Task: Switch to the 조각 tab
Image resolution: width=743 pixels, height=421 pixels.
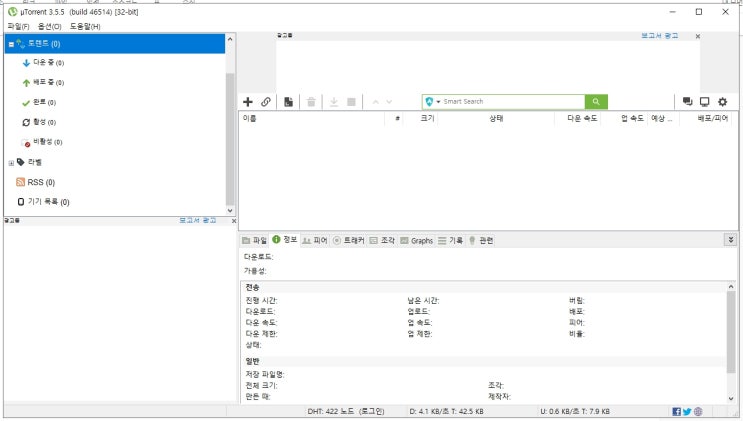Action: (x=382, y=240)
